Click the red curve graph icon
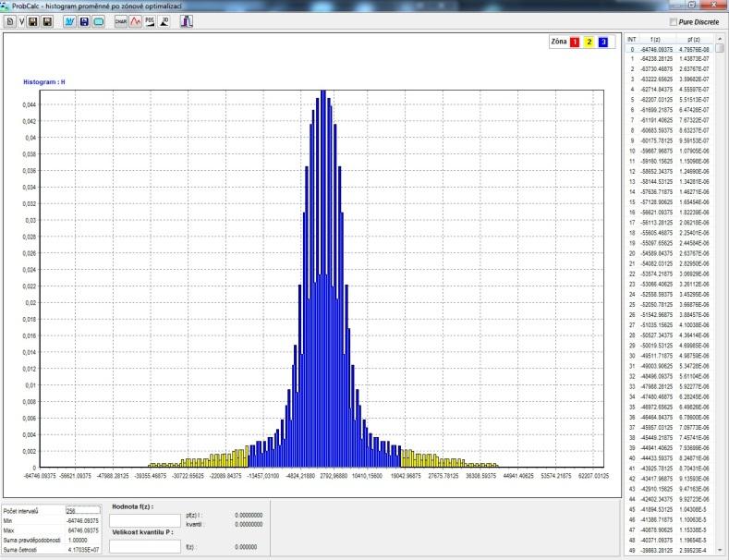729x560 pixels. click(135, 21)
